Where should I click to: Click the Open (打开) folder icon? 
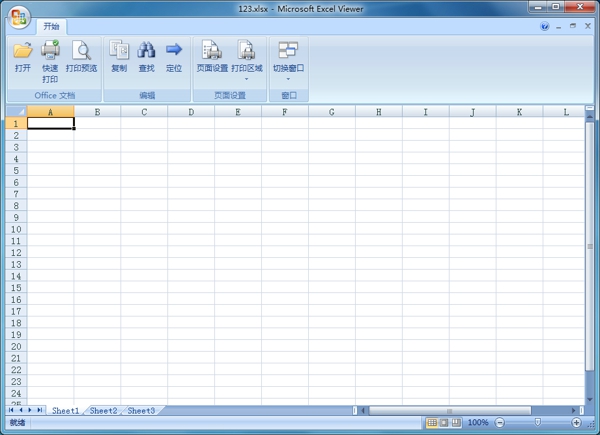click(22, 50)
